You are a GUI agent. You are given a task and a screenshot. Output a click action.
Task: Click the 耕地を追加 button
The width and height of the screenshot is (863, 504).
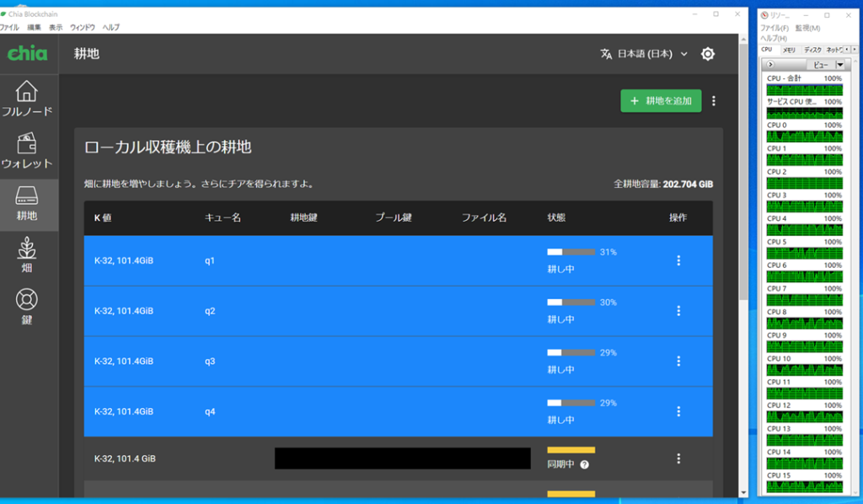pos(661,100)
